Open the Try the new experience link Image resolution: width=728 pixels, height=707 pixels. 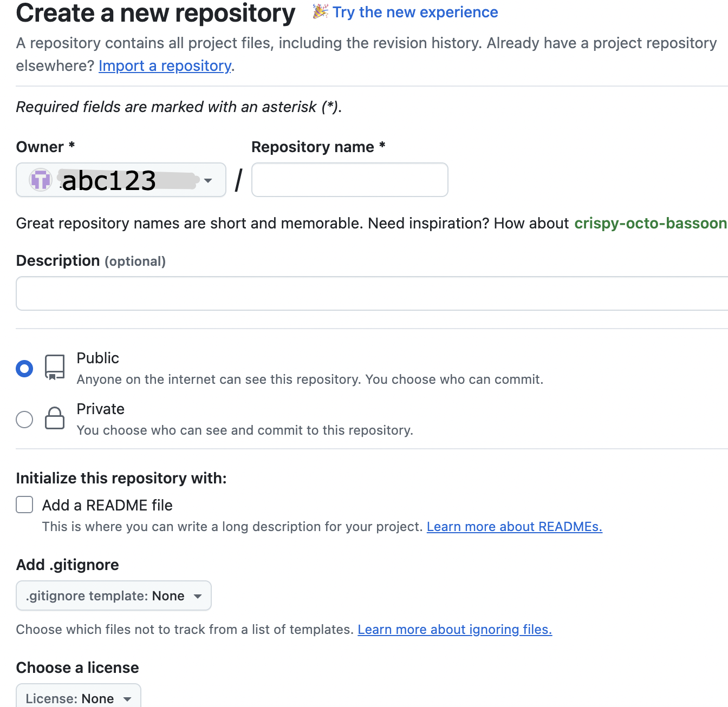point(415,12)
